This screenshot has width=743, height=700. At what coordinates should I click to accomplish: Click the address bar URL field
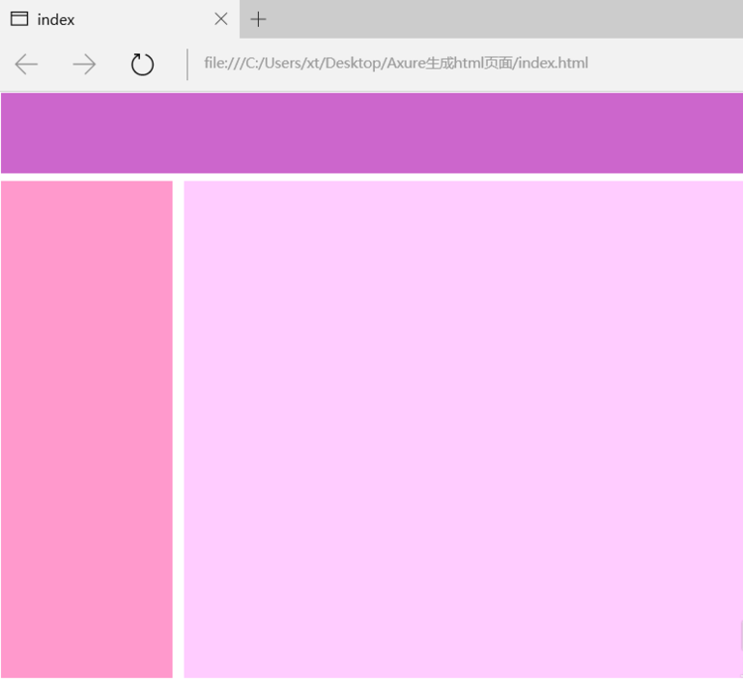click(396, 63)
